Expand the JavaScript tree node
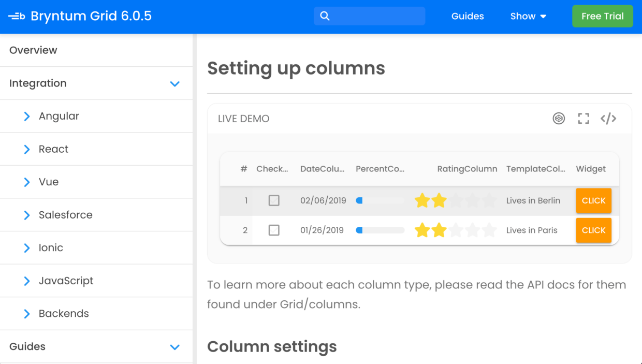 pos(27,281)
